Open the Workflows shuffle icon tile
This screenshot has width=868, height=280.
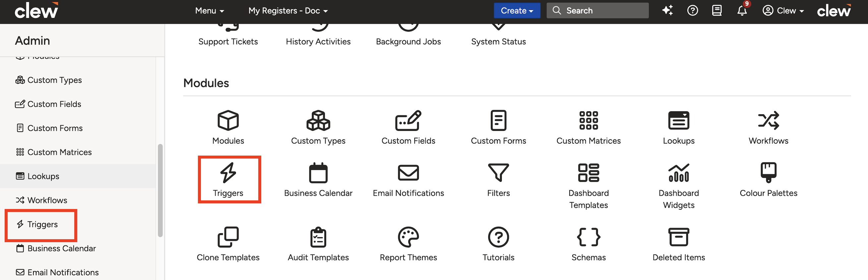pyautogui.click(x=768, y=120)
